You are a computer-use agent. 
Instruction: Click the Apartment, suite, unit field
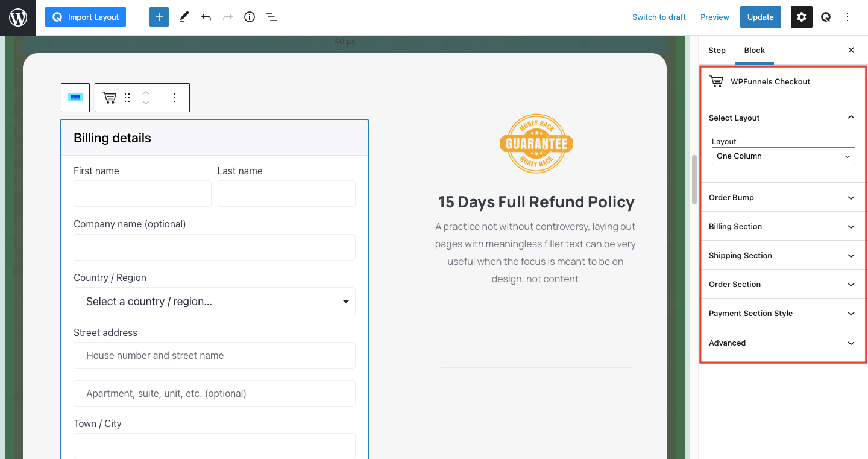(x=215, y=393)
